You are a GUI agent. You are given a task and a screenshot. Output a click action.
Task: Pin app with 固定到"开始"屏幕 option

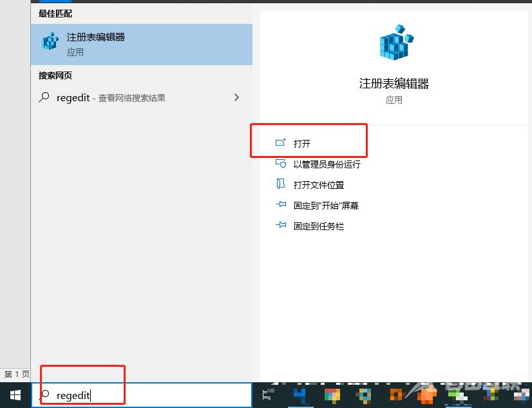(317, 206)
